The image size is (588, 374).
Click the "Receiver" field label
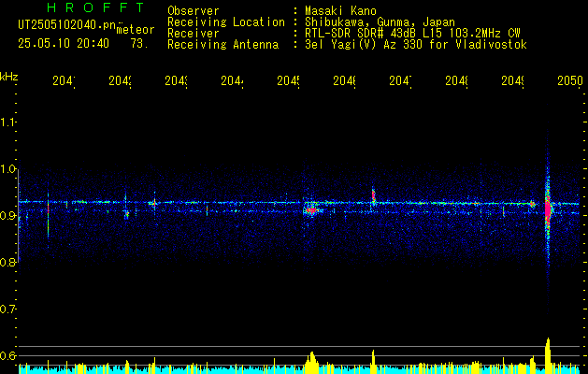194,34
